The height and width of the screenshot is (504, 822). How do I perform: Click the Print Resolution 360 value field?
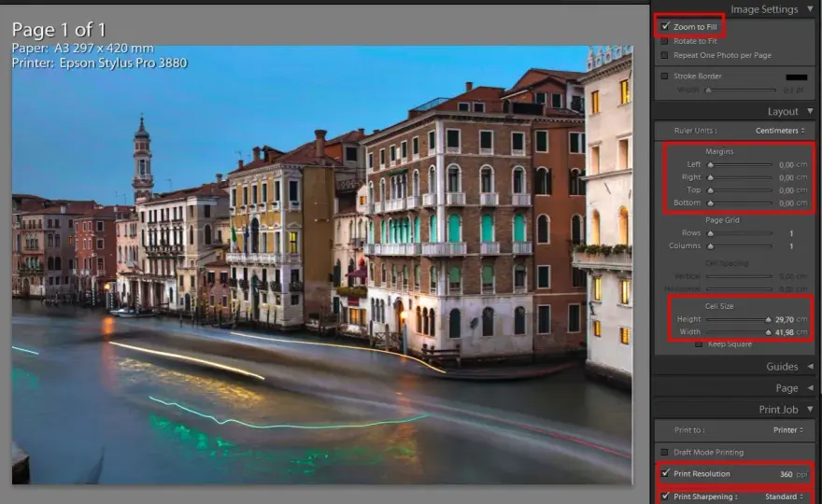[786, 474]
